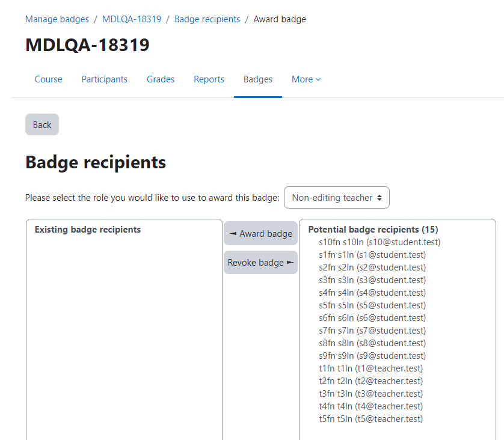
Task: Open the MDLQA-18319 breadcrumb link
Action: [132, 19]
